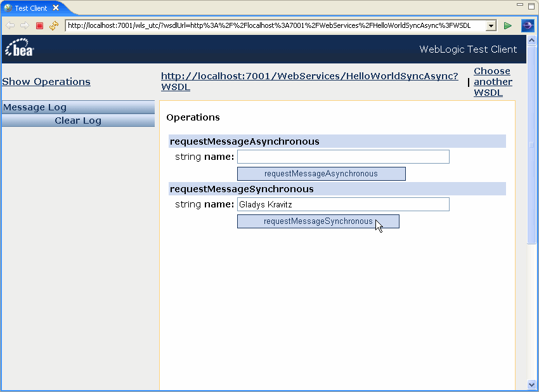Close the Test Client tab
Viewport: 539px width, 392px height.
(56, 8)
